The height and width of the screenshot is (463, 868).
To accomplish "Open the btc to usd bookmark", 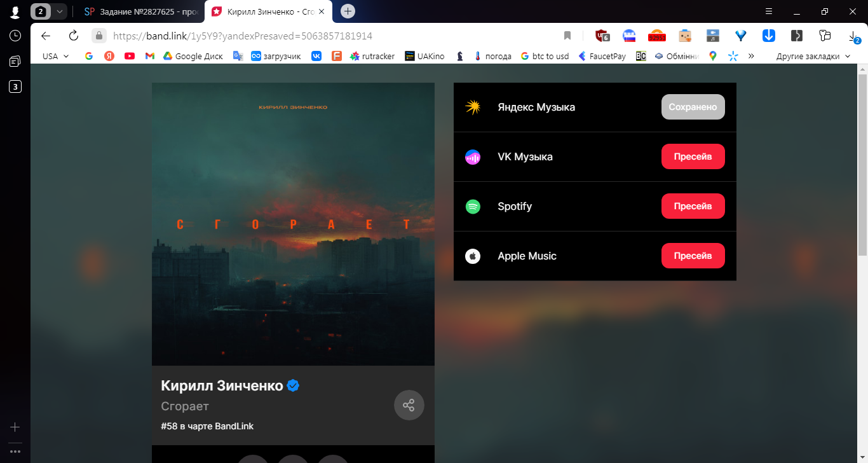I will tap(545, 56).
